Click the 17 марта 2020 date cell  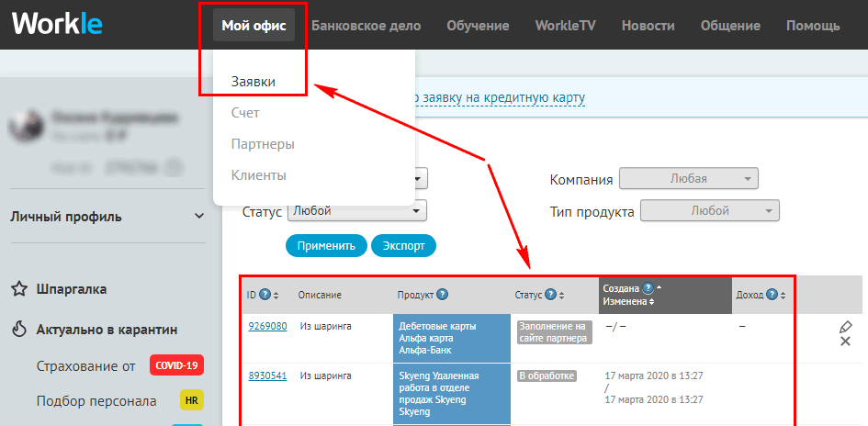point(653,387)
